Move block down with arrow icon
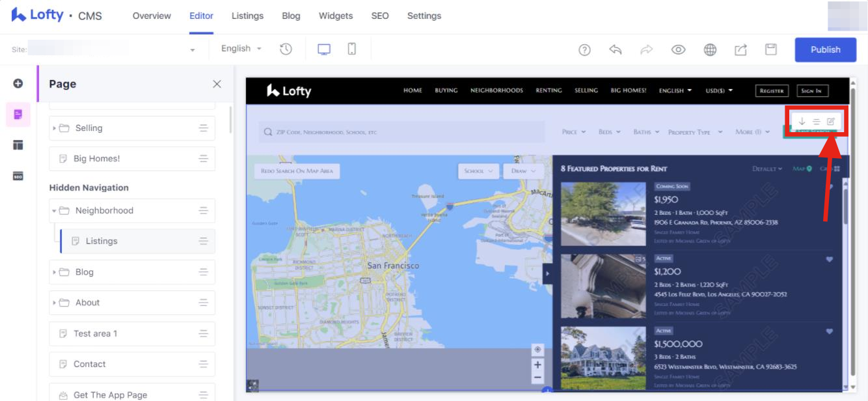The width and height of the screenshot is (868, 401). pyautogui.click(x=802, y=121)
